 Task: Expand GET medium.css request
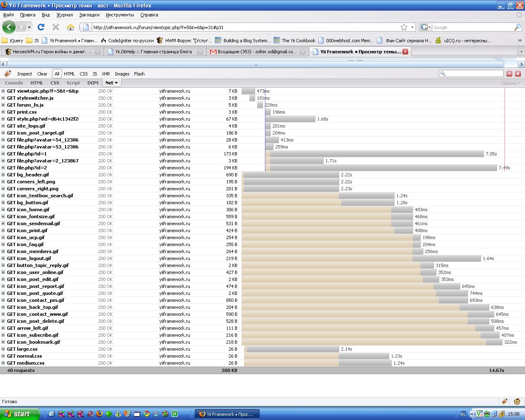click(3, 363)
